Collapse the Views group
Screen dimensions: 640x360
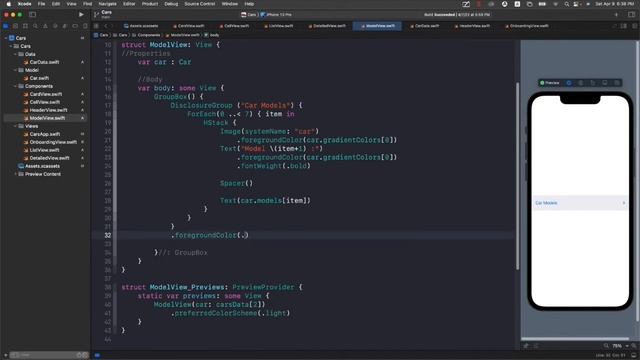[x=15, y=126]
